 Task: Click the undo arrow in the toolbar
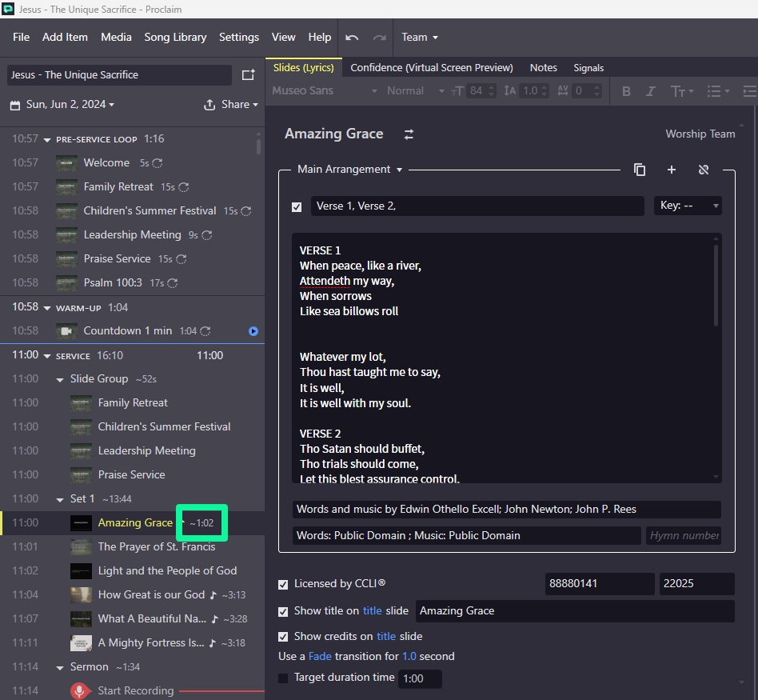pyautogui.click(x=352, y=38)
